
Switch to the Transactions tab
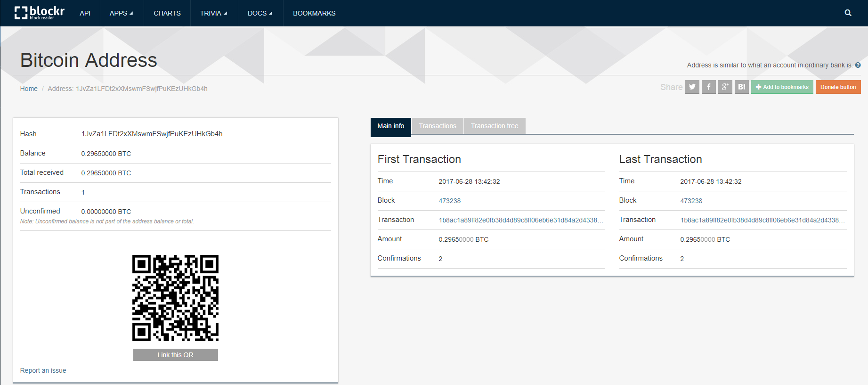[x=438, y=126]
